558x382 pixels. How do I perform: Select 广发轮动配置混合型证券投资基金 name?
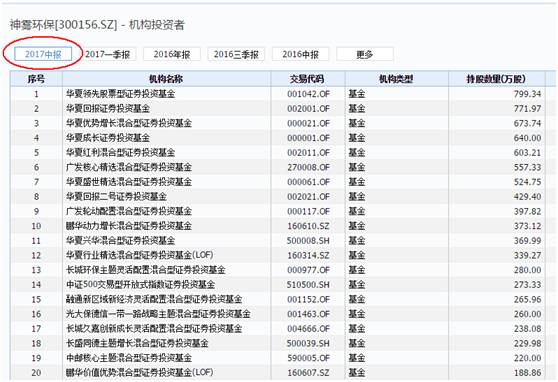pyautogui.click(x=129, y=211)
